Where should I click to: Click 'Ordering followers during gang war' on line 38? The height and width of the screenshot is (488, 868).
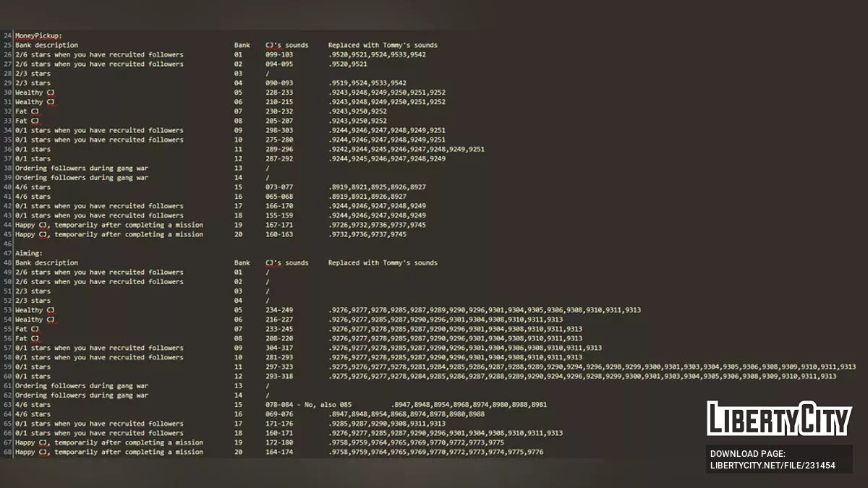coord(82,168)
